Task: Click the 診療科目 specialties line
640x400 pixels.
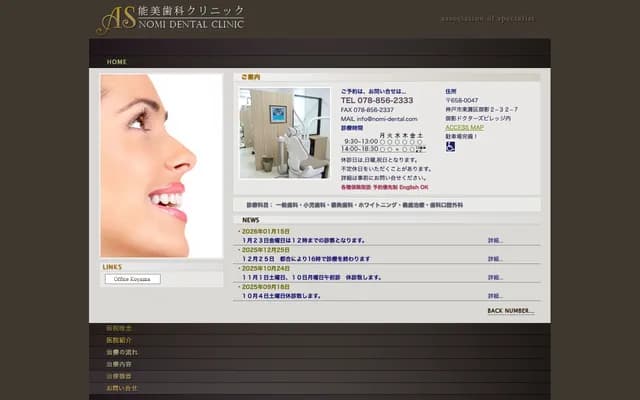Action: [x=355, y=205]
